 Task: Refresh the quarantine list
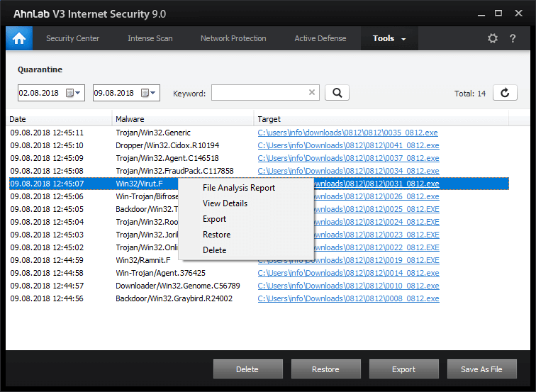coord(505,93)
